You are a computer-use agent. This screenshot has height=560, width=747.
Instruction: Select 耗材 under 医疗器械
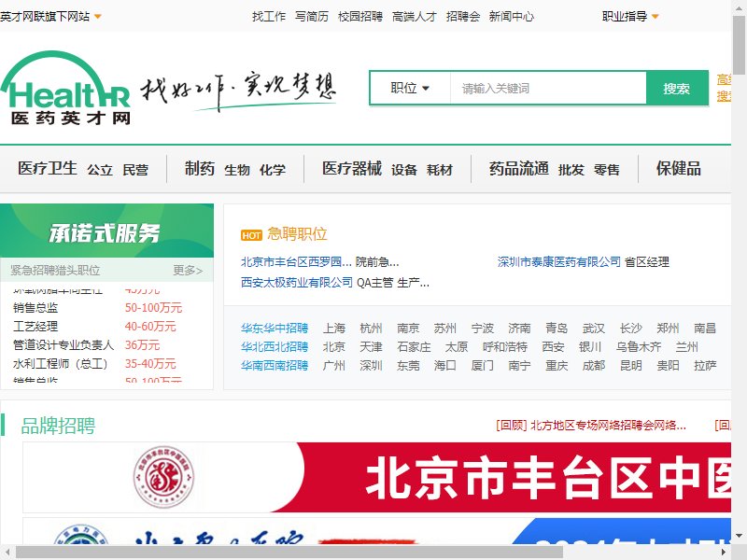(440, 170)
